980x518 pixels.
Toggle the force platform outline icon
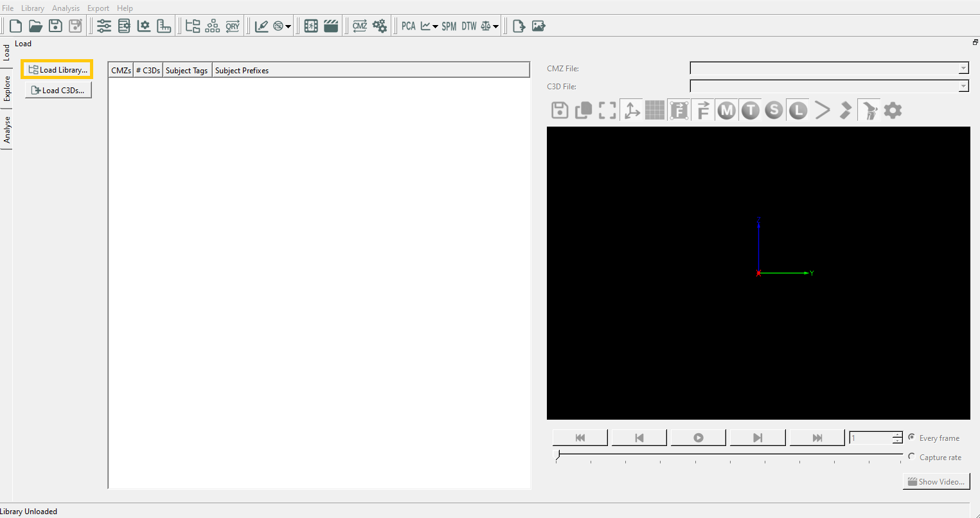(679, 111)
